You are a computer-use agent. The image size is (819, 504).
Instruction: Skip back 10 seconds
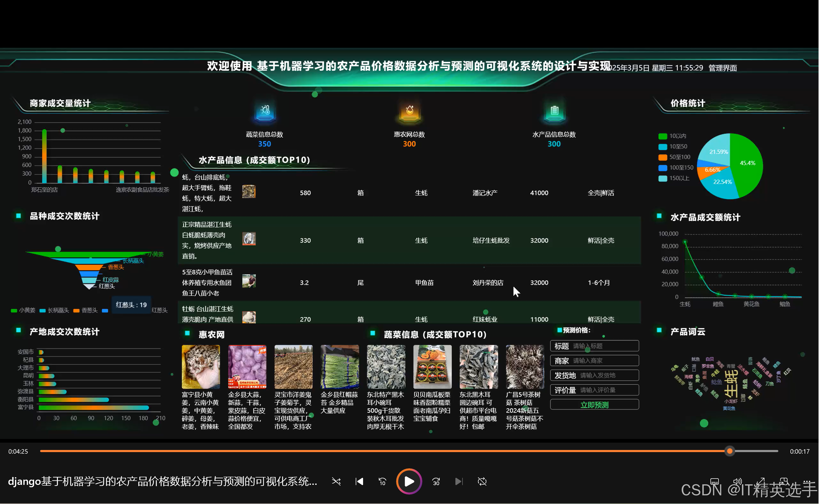point(382,482)
